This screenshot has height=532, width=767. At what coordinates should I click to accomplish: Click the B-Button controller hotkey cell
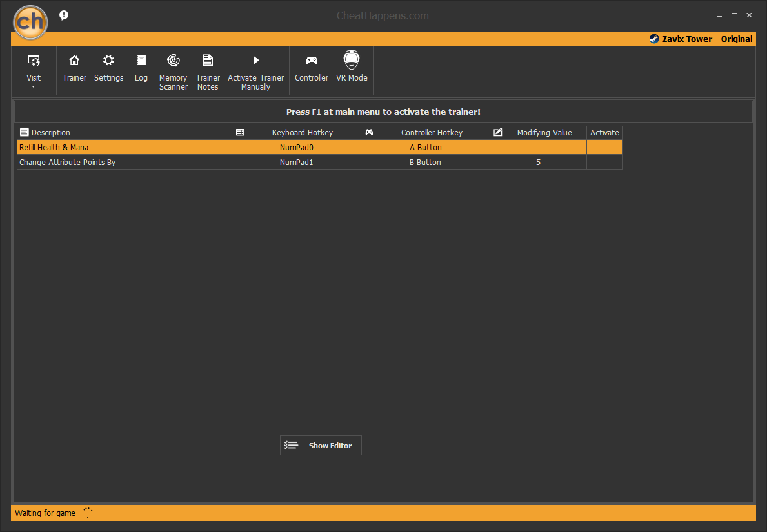click(425, 163)
